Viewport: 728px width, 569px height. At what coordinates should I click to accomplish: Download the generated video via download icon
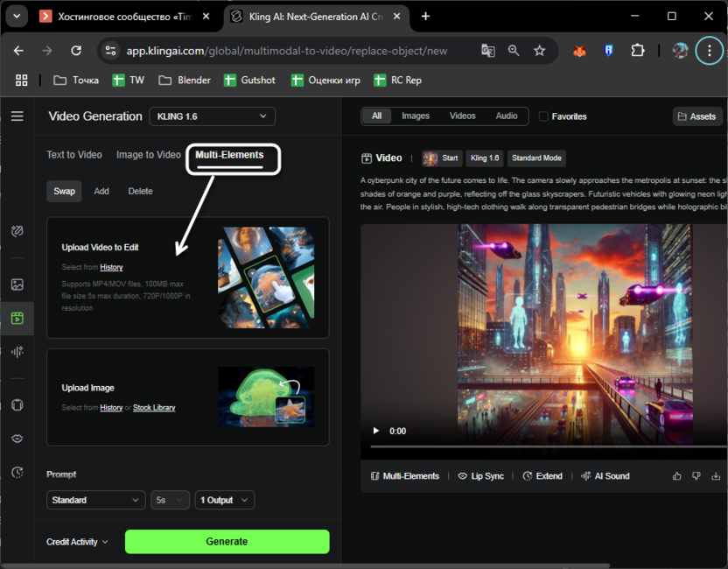tap(716, 476)
